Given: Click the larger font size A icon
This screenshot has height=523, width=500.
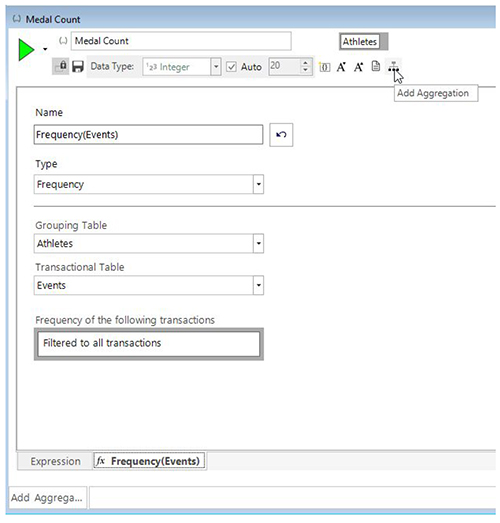Looking at the screenshot, I should pyautogui.click(x=341, y=67).
